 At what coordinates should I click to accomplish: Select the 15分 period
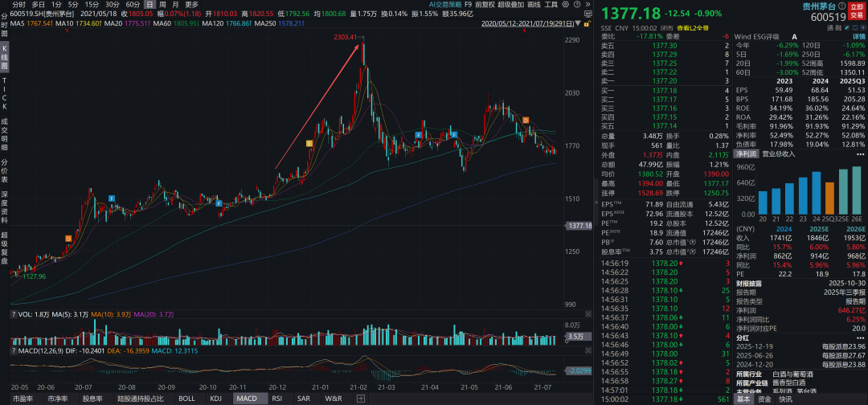click(92, 5)
